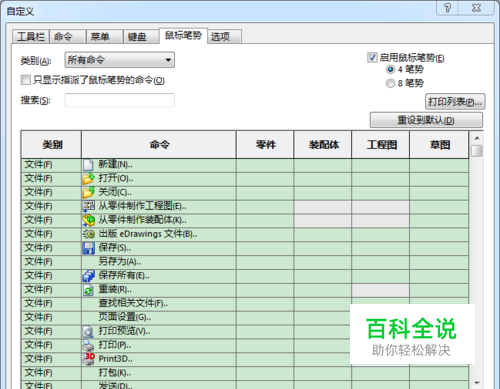500x389 pixels.
Task: Click the help question mark button
Action: click(447, 8)
